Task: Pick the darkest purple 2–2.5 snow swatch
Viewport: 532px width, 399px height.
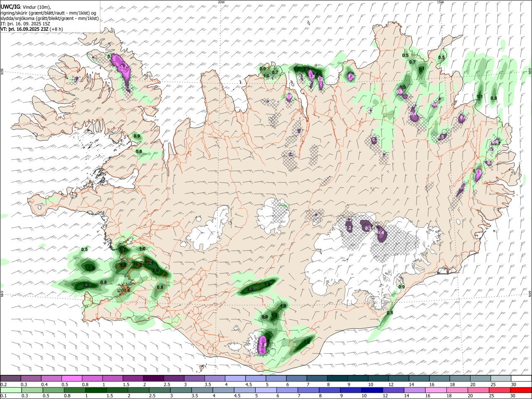Action: [x=153, y=378]
